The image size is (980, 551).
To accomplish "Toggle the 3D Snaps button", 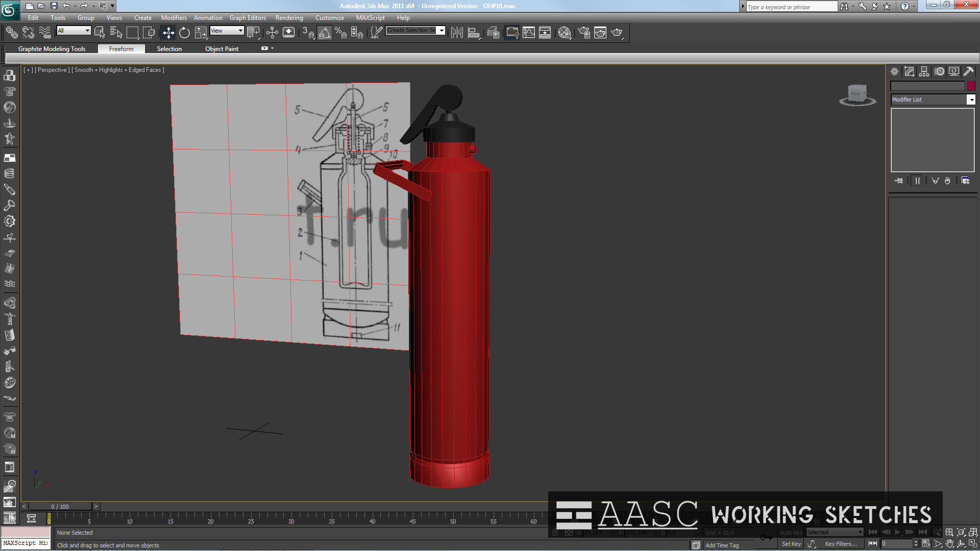I will (308, 33).
